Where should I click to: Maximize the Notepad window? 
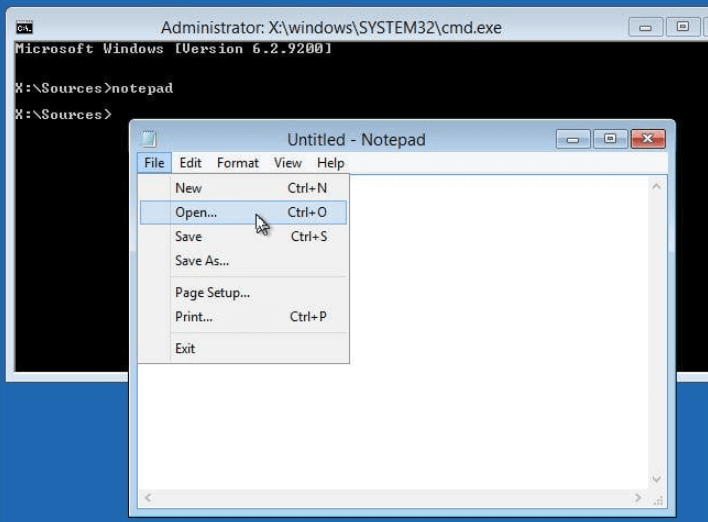610,139
